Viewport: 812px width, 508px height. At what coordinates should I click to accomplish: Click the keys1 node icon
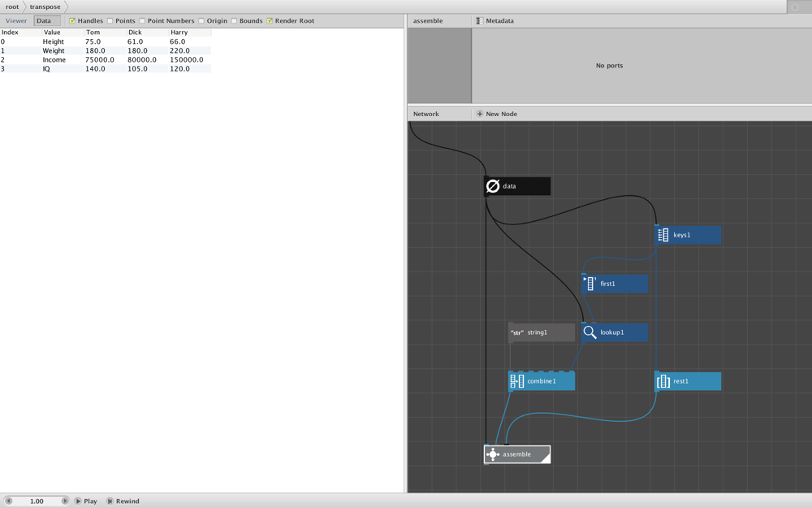tap(663, 235)
